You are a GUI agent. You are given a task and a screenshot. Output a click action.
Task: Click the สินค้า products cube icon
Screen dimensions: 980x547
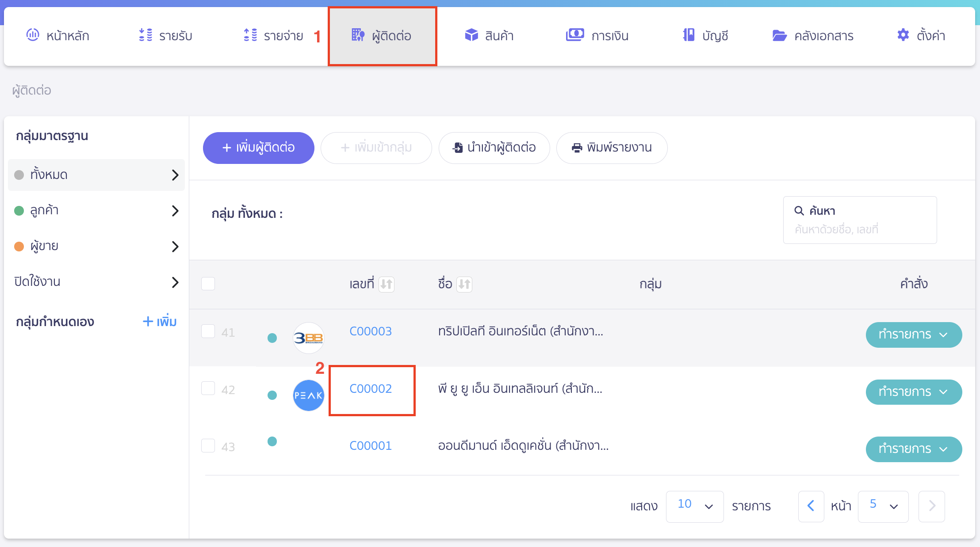[471, 35]
